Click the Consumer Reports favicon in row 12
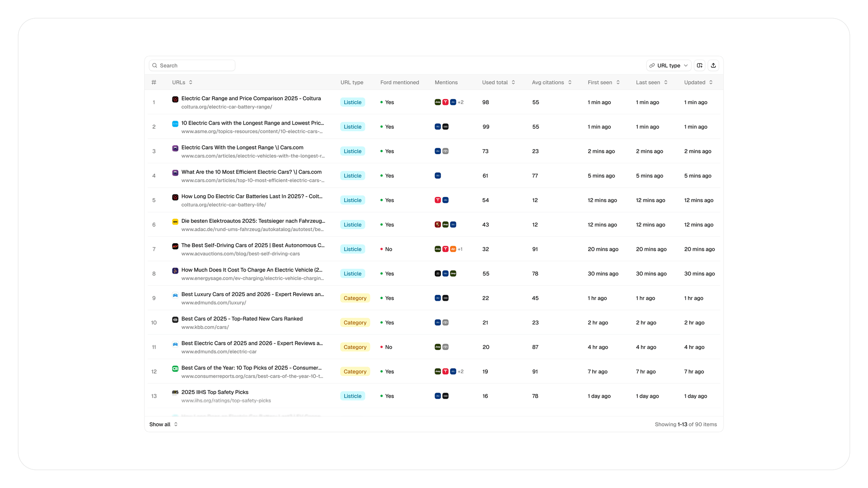 [x=175, y=369]
